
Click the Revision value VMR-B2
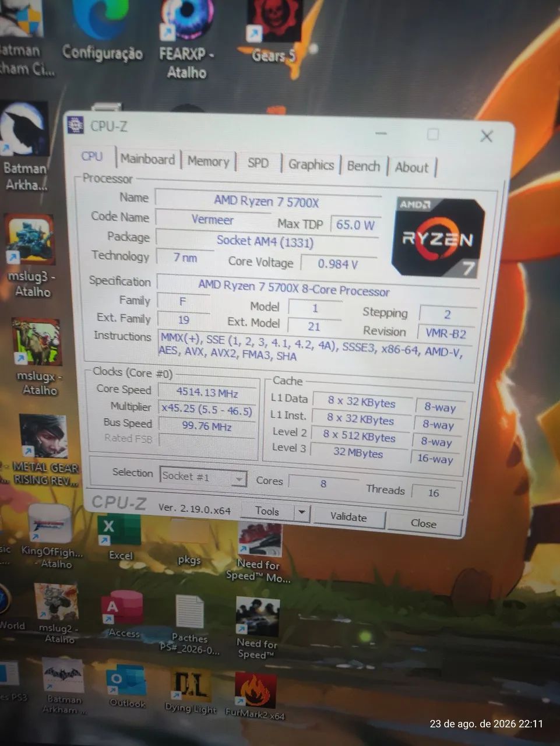click(446, 333)
